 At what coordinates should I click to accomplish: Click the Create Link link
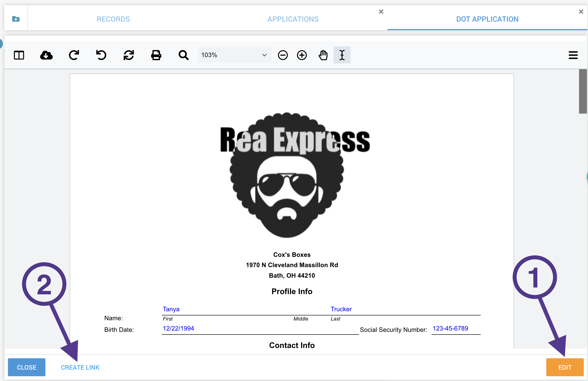coord(80,367)
